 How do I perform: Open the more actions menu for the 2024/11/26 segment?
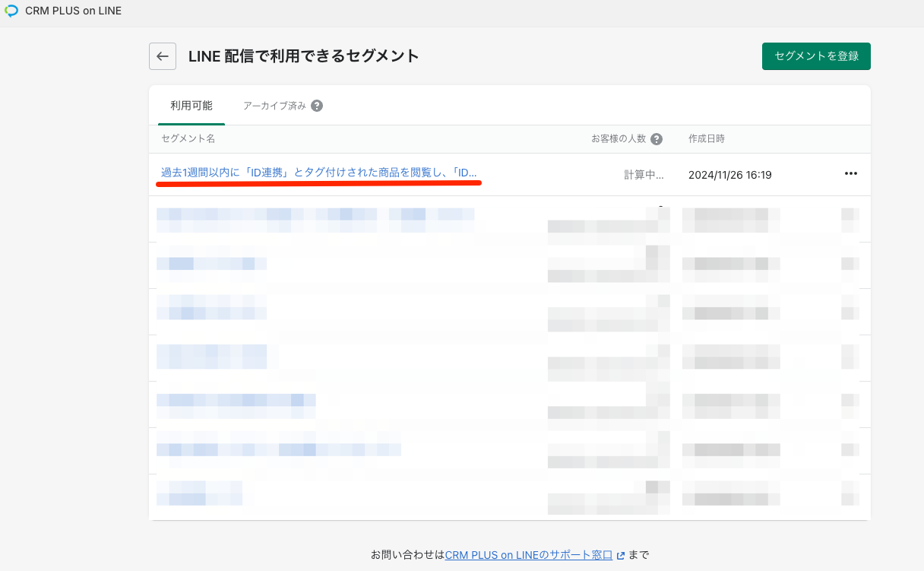(851, 174)
